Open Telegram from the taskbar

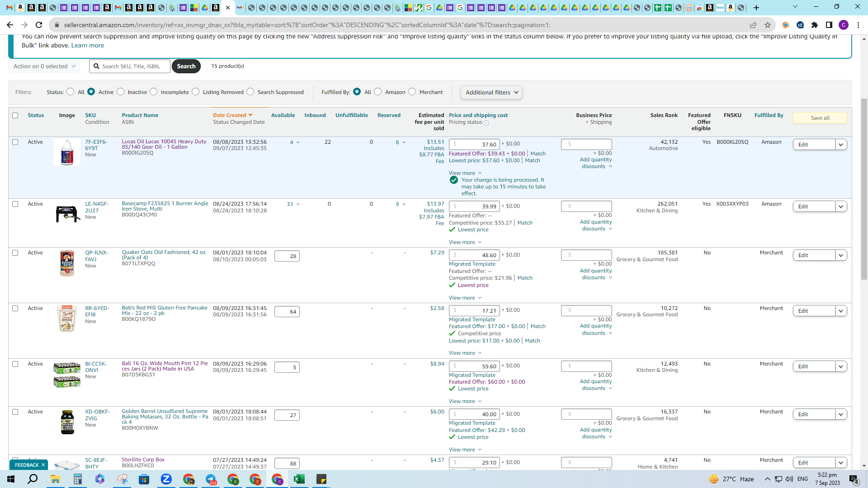[x=211, y=479]
